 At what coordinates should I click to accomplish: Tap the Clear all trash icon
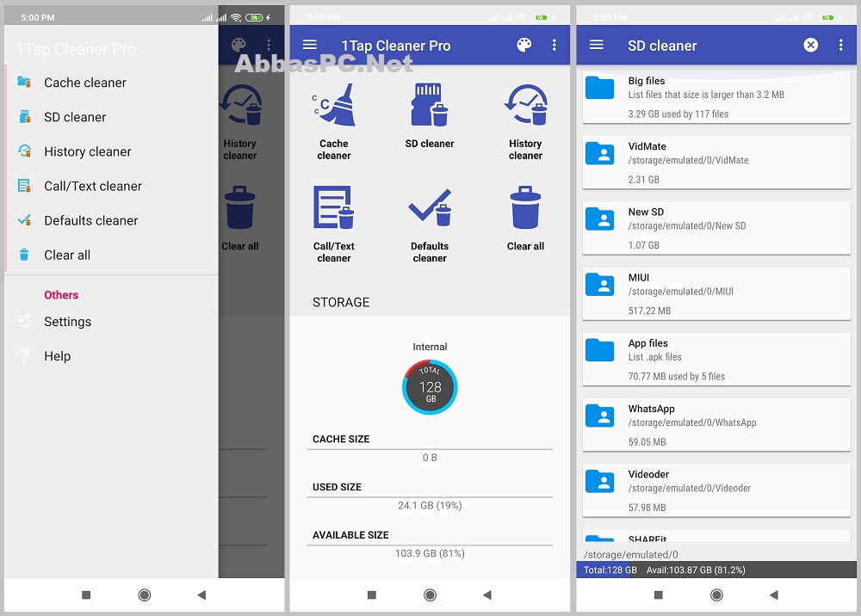pos(525,206)
